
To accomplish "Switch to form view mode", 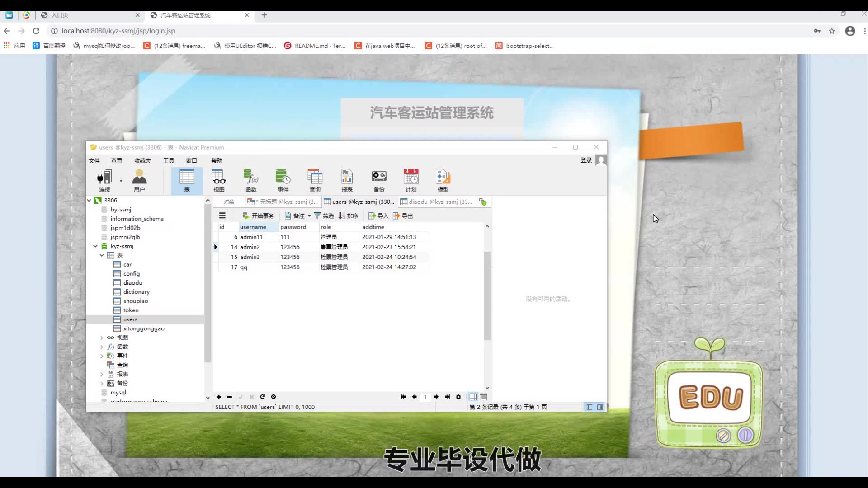I will click(483, 397).
